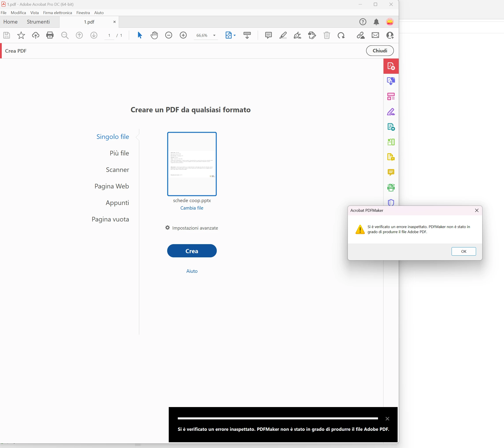504x448 pixels.
Task: Select the Più file option
Action: [x=119, y=153]
